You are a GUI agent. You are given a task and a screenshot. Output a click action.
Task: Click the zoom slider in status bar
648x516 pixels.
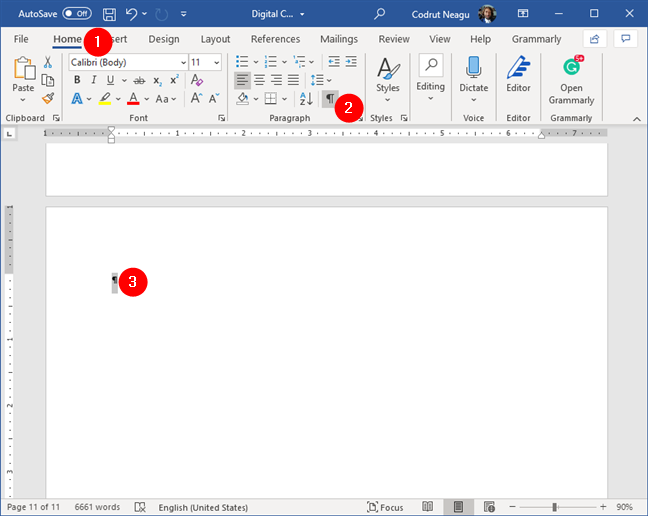(x=555, y=507)
